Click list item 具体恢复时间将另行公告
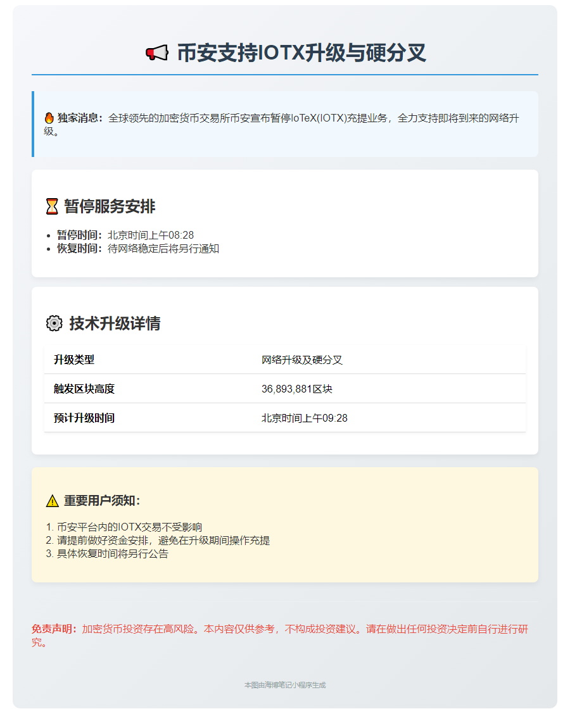Viewport: 570px width, 728px height. (113, 554)
